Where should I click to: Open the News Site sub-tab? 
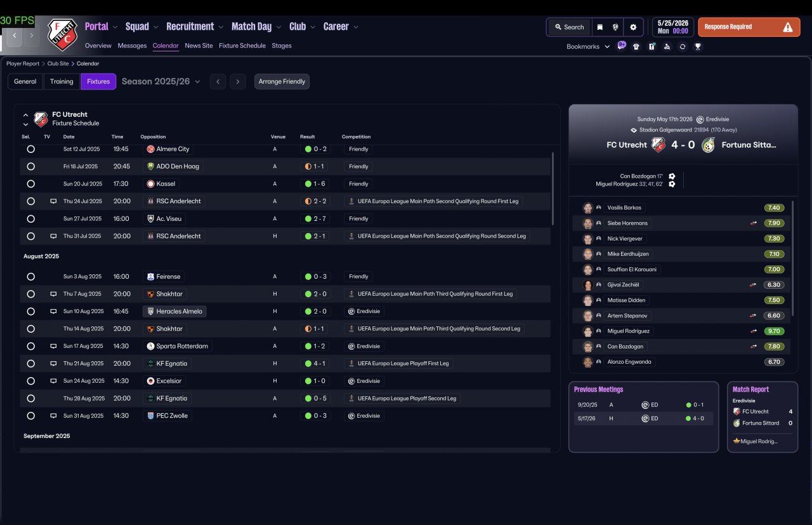[199, 46]
